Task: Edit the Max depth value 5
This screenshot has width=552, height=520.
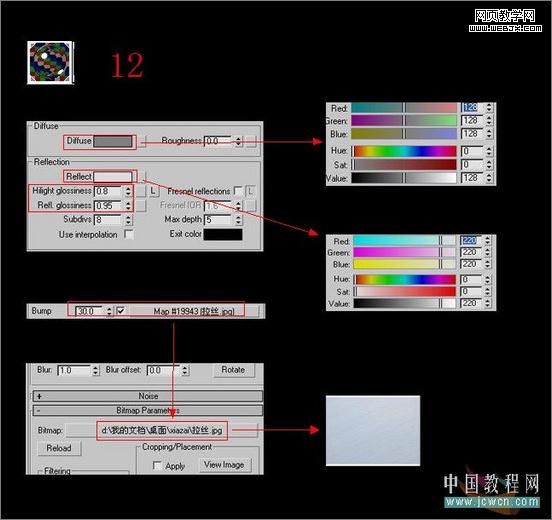Action: pyautogui.click(x=218, y=220)
